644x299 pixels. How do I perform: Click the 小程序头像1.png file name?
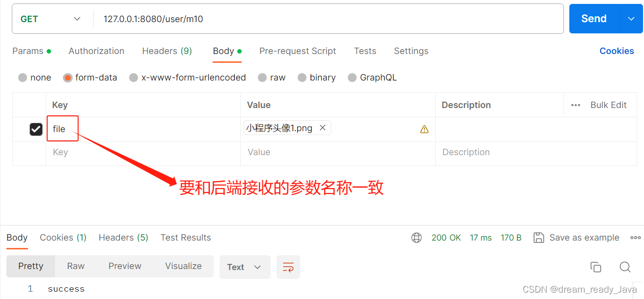(x=280, y=128)
